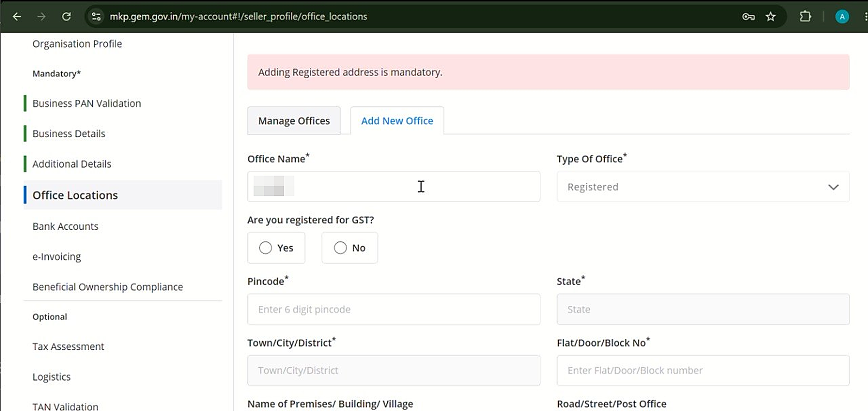Open Business Details in sidebar
868x411 pixels.
pyautogui.click(x=69, y=134)
